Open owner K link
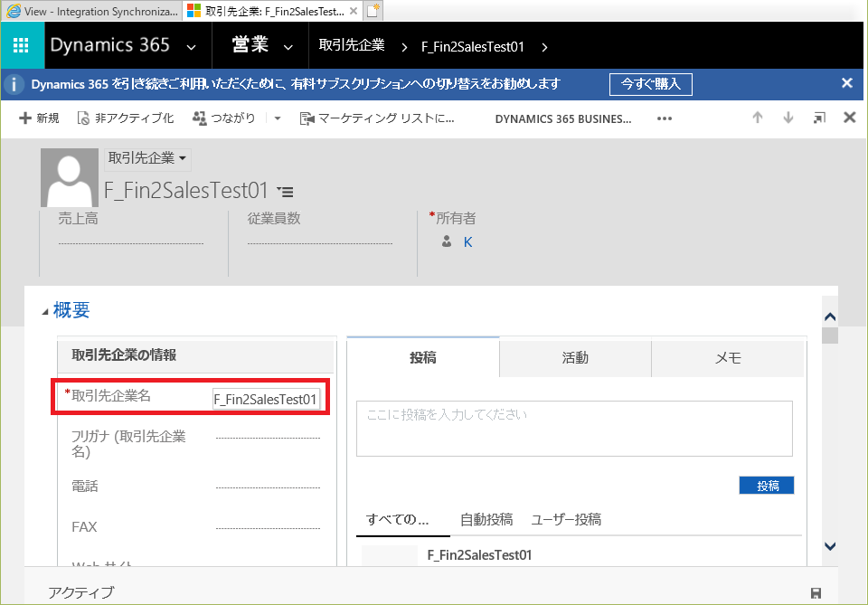Screen dimensions: 868x605 467,241
